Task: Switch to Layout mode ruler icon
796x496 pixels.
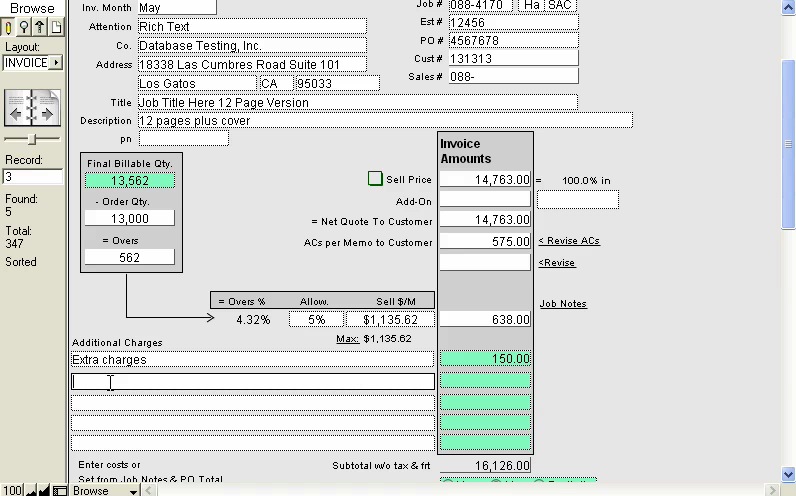Action: click(x=40, y=27)
